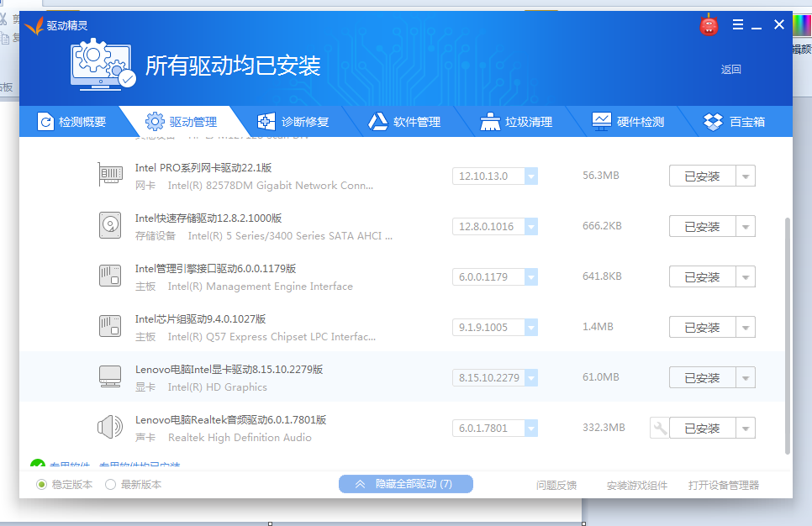Viewport: 812px width, 526px height.
Task: Click the green check icon beside 专用软件
Action: coord(40,463)
